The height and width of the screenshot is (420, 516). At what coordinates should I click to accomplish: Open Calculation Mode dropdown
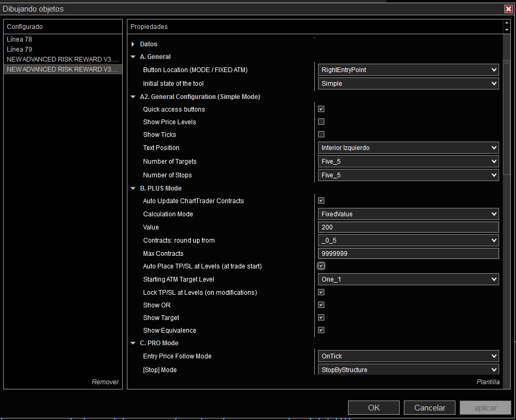pyautogui.click(x=408, y=214)
